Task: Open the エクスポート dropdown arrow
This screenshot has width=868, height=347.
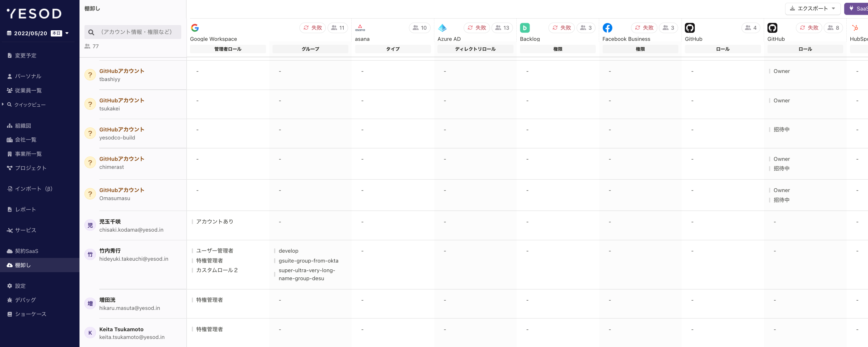Action: click(x=834, y=8)
